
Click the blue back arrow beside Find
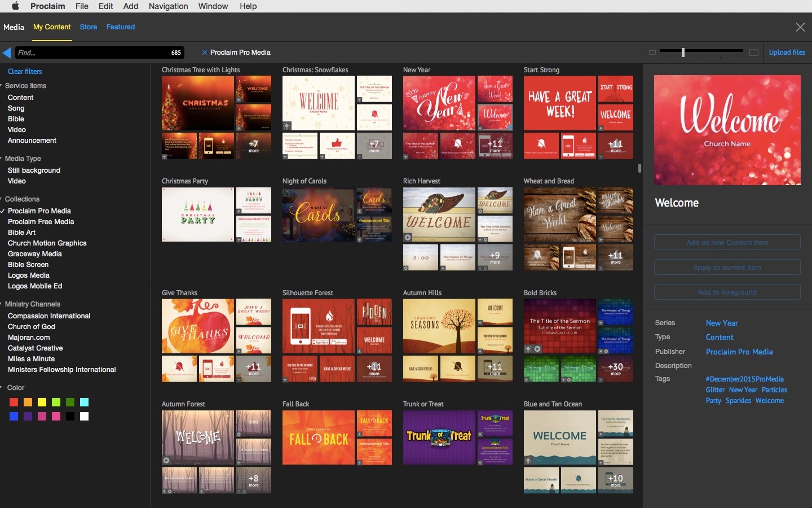click(x=7, y=52)
